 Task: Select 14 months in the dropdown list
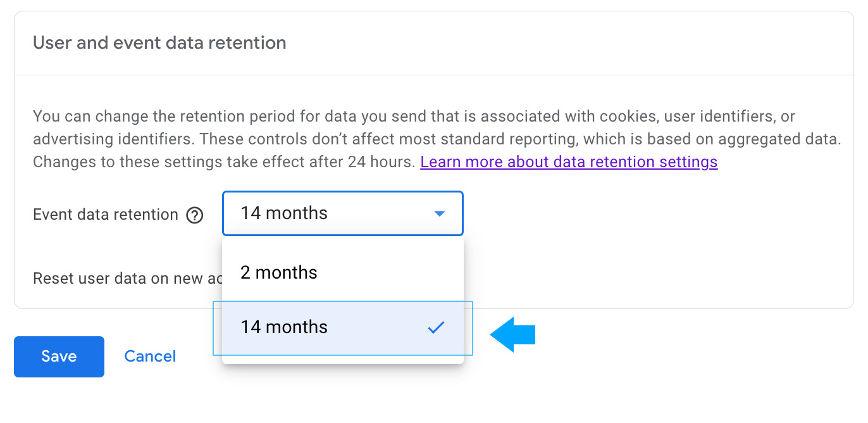click(316, 327)
